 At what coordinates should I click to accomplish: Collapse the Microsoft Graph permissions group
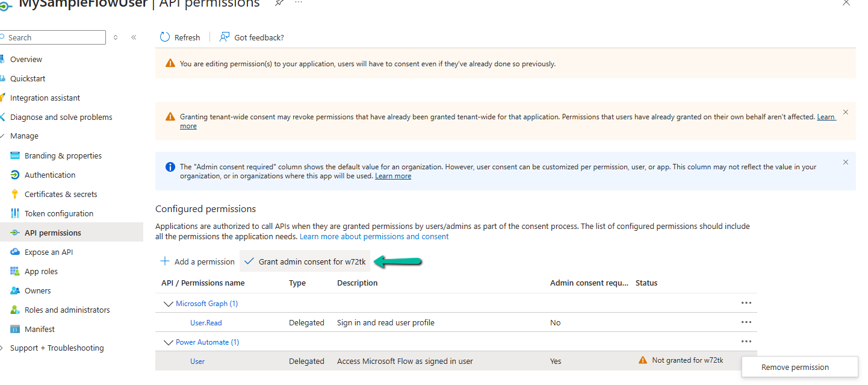[x=169, y=304]
